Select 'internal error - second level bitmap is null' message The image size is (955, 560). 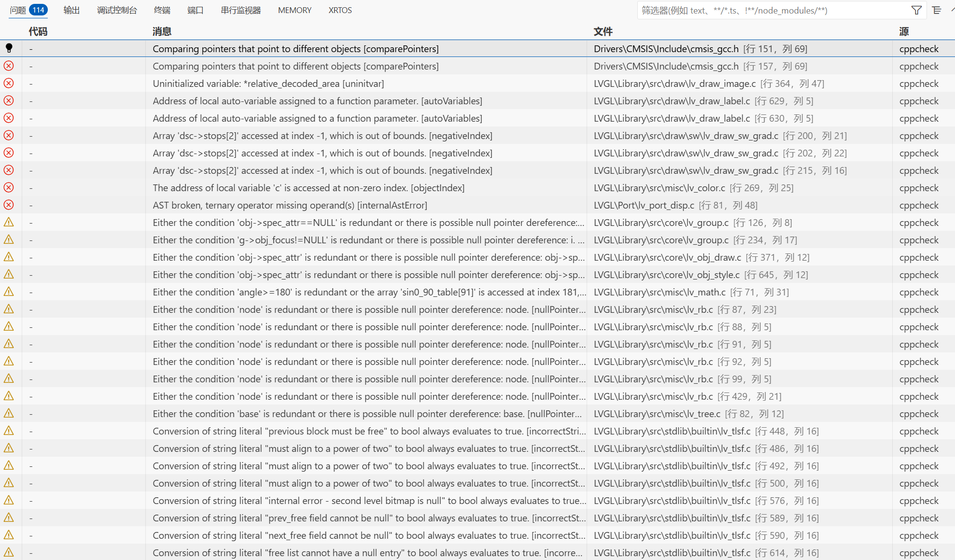369,501
